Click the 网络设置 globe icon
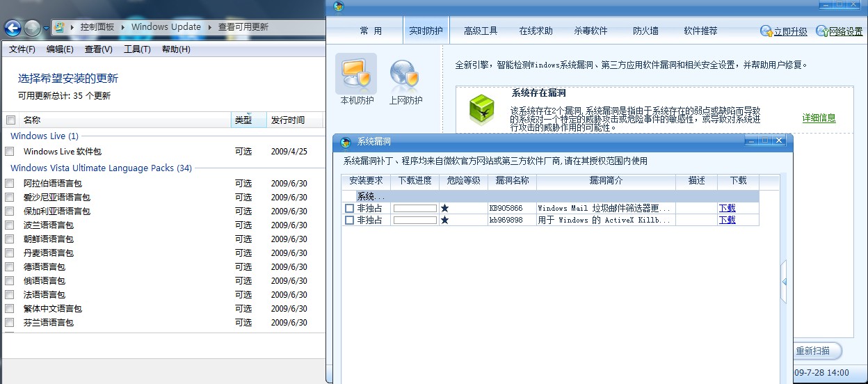The height and width of the screenshot is (384, 868). tap(821, 31)
